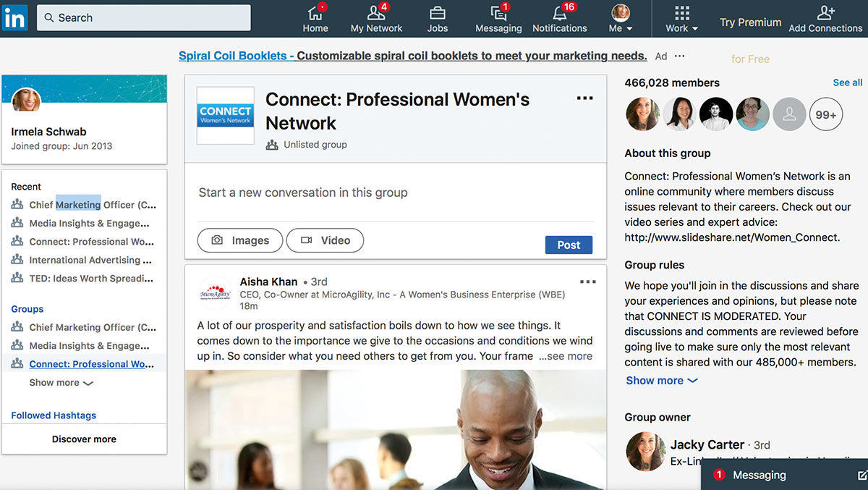Click the 99+ more members circle
Viewport: 868px width, 490px height.
(826, 114)
